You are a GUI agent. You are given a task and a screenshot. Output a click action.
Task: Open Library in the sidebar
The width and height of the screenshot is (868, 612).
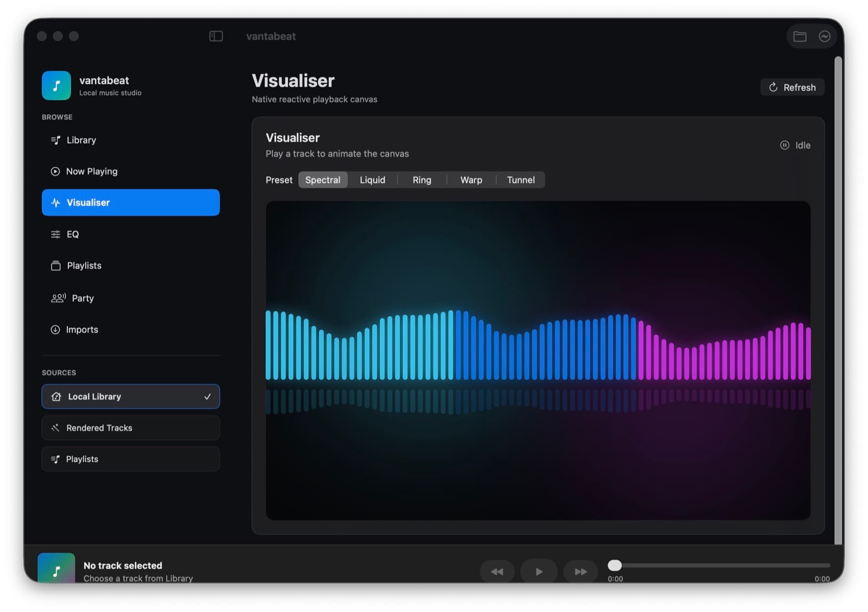coord(131,140)
